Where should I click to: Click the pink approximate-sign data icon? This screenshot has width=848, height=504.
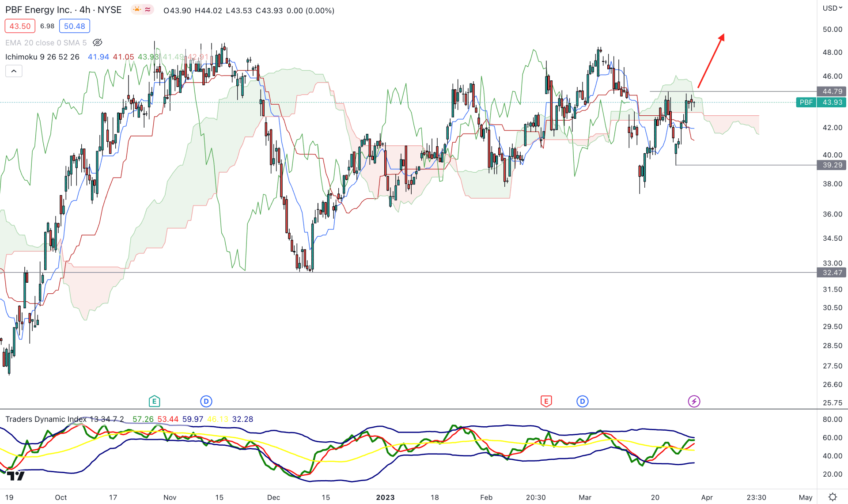[148, 9]
